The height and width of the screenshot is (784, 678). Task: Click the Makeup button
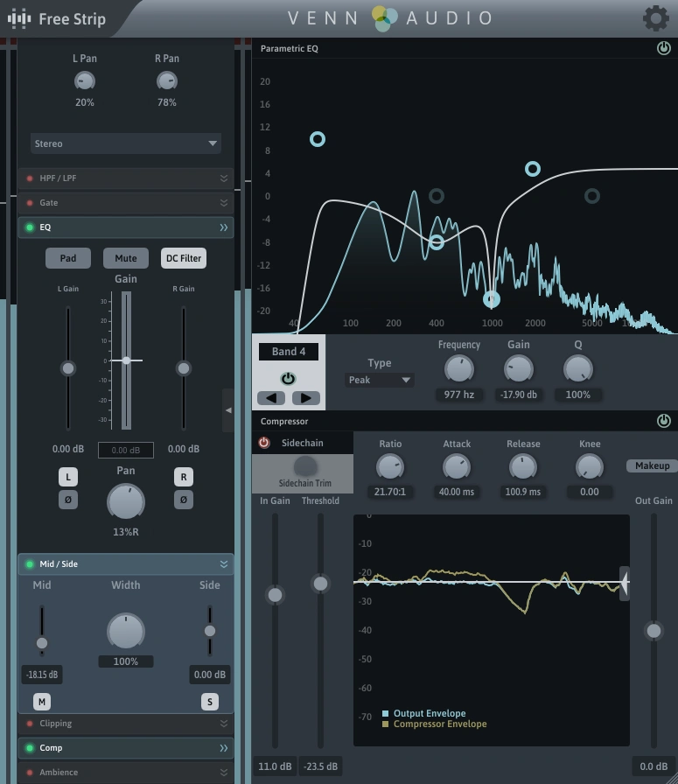652,465
